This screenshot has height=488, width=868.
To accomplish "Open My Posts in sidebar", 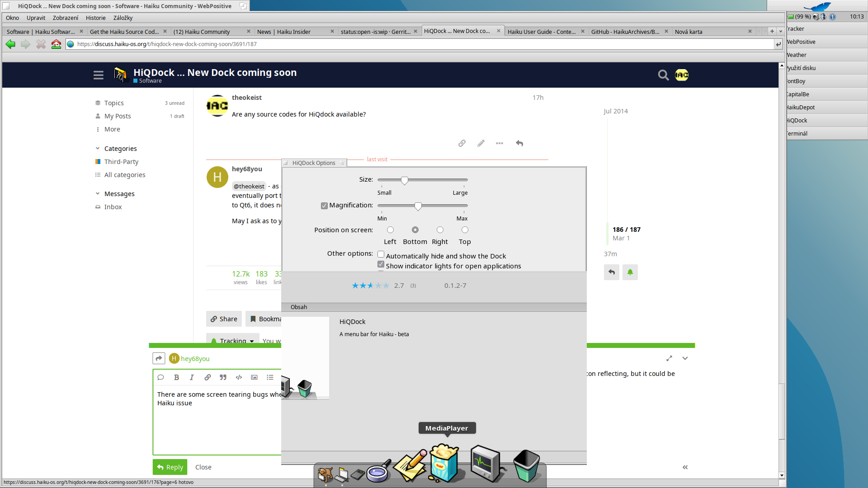I will [x=118, y=116].
